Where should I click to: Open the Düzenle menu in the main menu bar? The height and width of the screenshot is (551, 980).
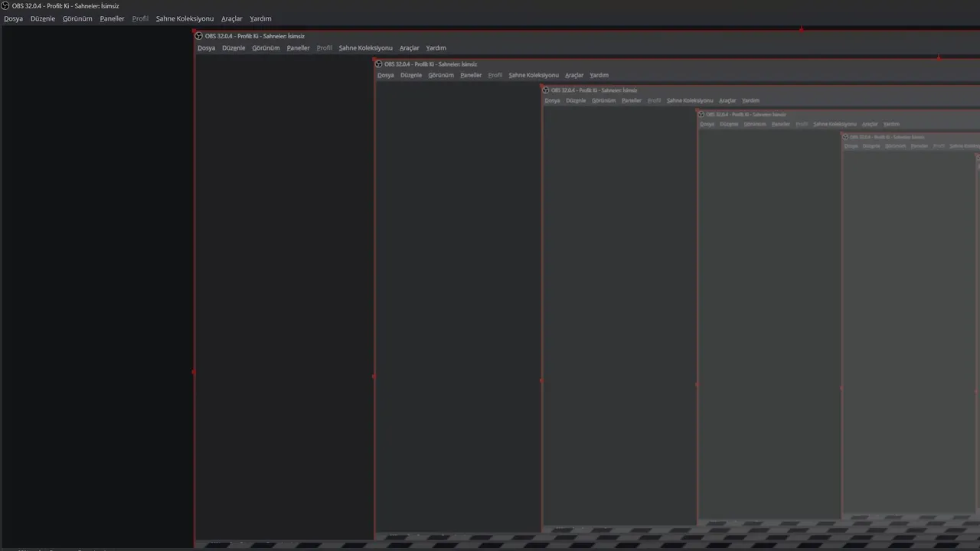(43, 18)
